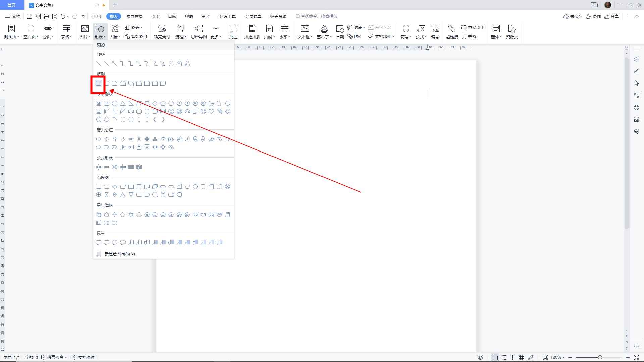Toggle the 拼写检查 spell check checkbox
The width and height of the screenshot is (644, 362).
click(44, 357)
